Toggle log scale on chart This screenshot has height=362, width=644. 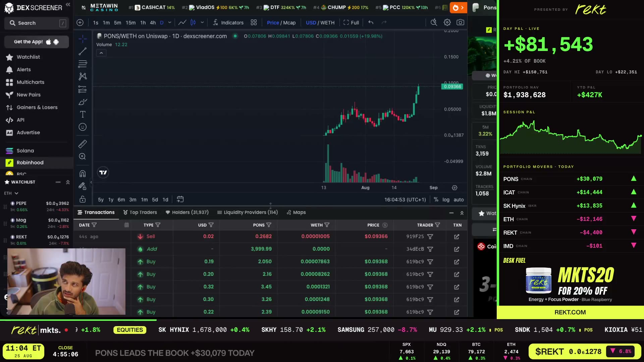(x=446, y=199)
